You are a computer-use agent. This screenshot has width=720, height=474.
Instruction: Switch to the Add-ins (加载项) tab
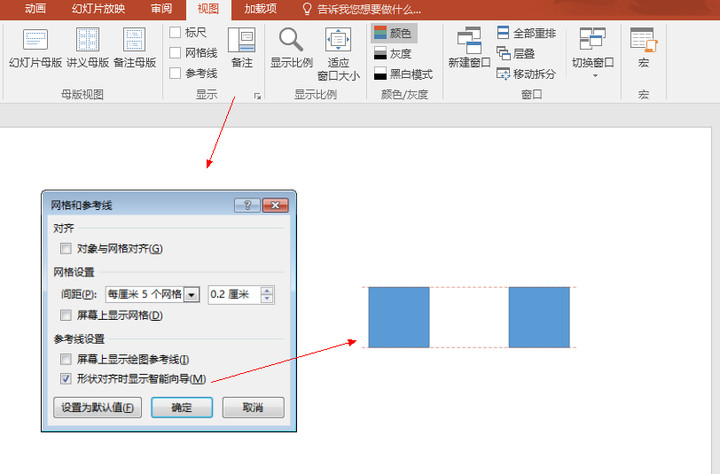tap(260, 9)
